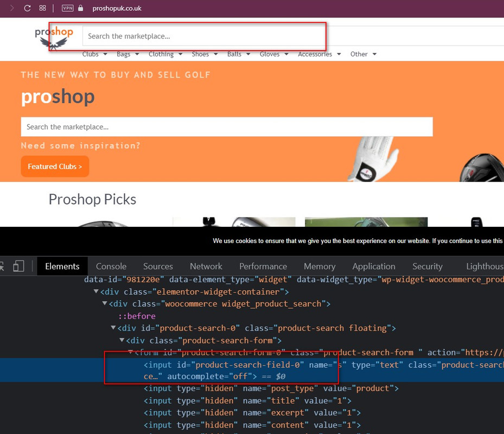The height and width of the screenshot is (434, 504).
Task: Switch to the Lighthouse tab
Action: pyautogui.click(x=484, y=266)
